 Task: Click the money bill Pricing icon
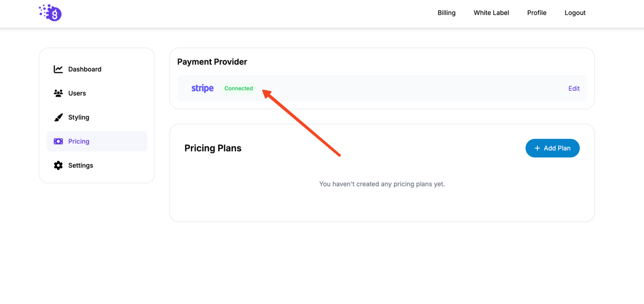click(x=58, y=141)
